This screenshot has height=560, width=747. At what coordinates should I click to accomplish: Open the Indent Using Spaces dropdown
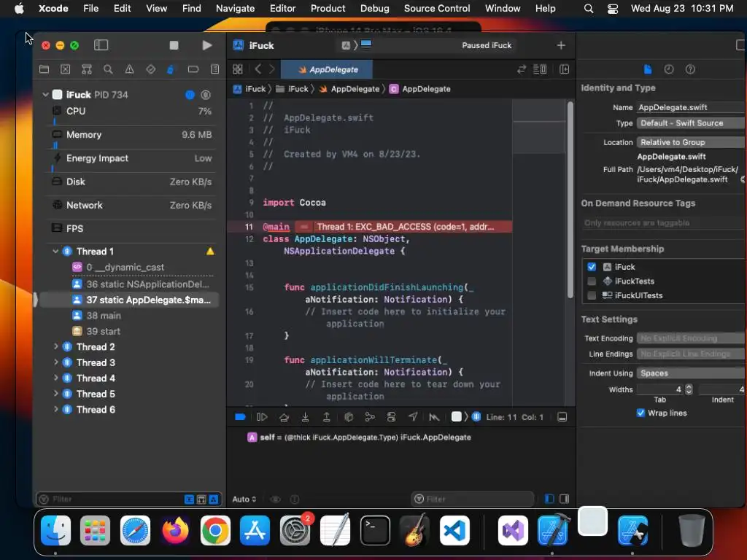692,373
